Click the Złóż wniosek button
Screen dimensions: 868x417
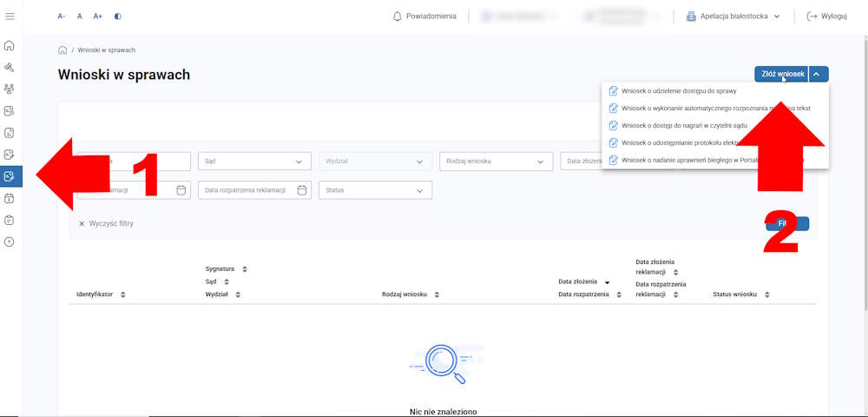781,74
